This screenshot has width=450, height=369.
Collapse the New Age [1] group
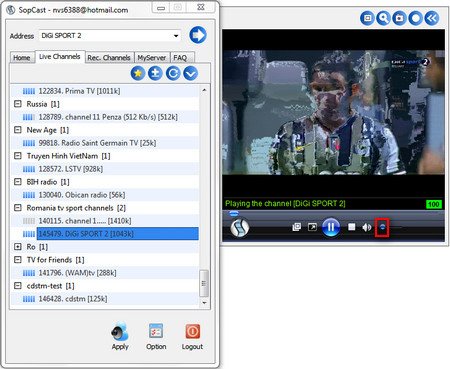click(18, 130)
